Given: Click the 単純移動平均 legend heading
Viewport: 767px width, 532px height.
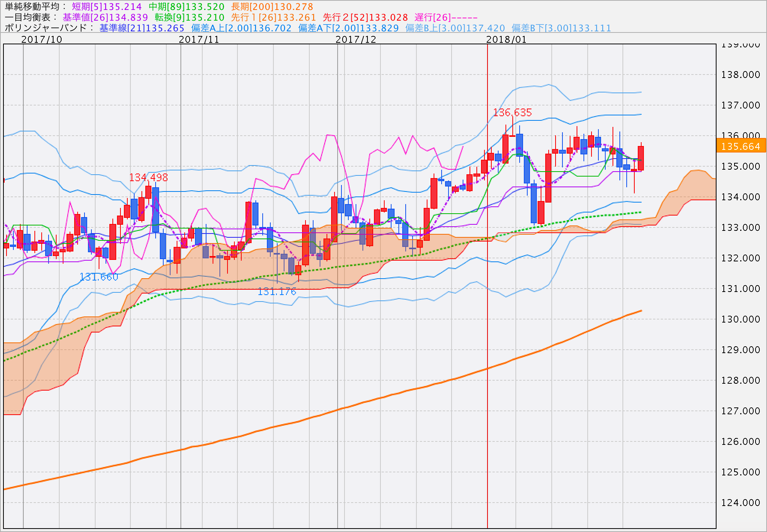Looking at the screenshot, I should click(36, 6).
